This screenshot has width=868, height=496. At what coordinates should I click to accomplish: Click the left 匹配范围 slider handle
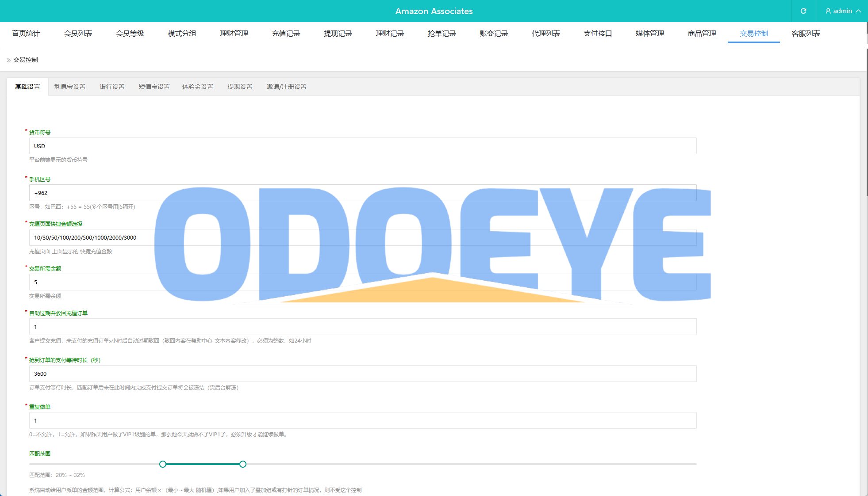point(163,464)
